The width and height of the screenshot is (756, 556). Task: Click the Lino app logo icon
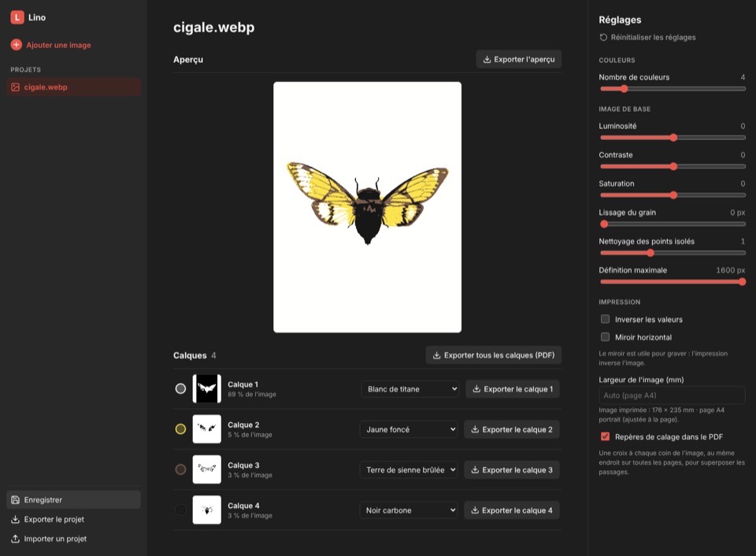click(x=17, y=17)
